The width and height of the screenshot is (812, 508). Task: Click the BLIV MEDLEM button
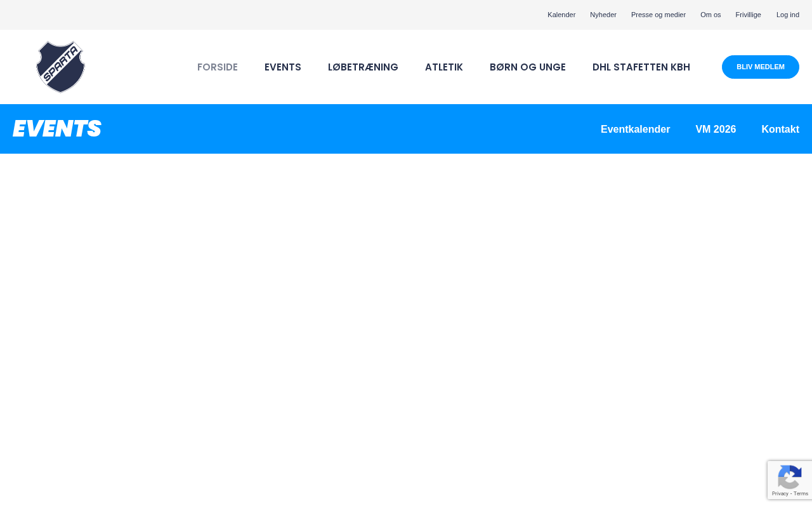pyautogui.click(x=761, y=67)
